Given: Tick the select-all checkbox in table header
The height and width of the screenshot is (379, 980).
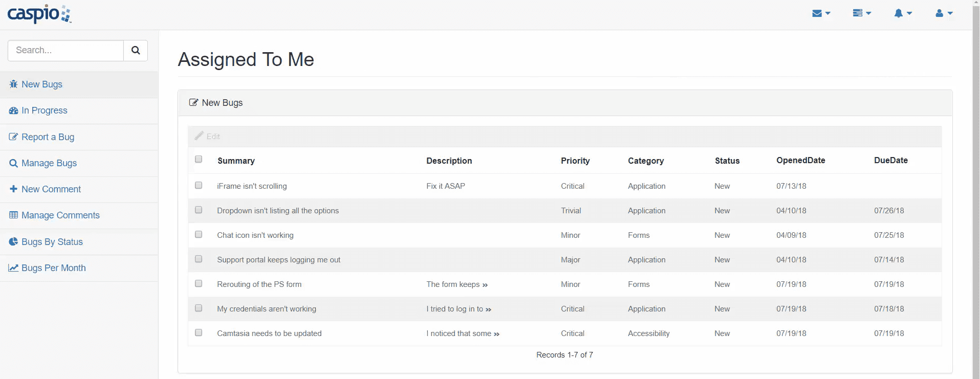Looking at the screenshot, I should pyautogui.click(x=199, y=160).
